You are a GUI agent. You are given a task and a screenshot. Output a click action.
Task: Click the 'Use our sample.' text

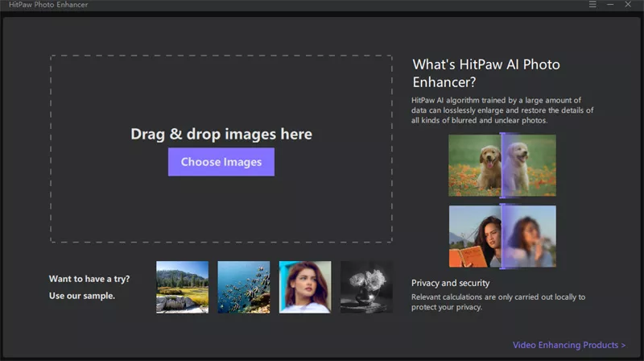point(82,296)
